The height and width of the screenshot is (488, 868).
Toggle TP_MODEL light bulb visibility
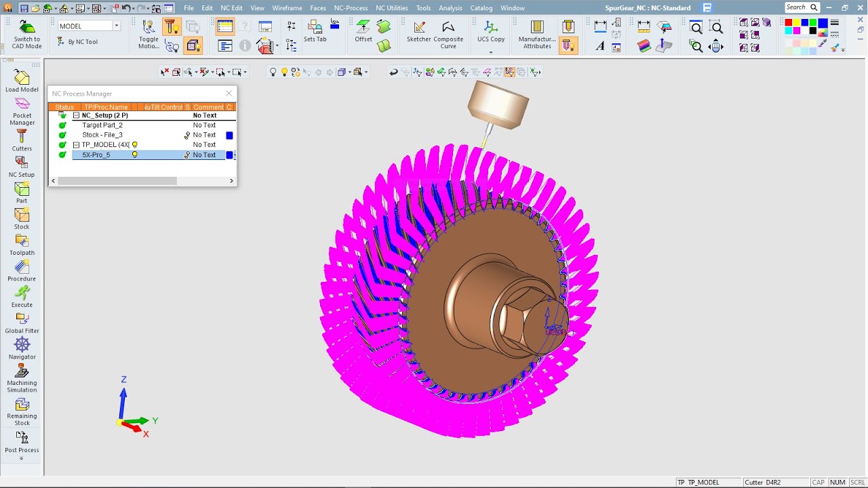tap(134, 145)
